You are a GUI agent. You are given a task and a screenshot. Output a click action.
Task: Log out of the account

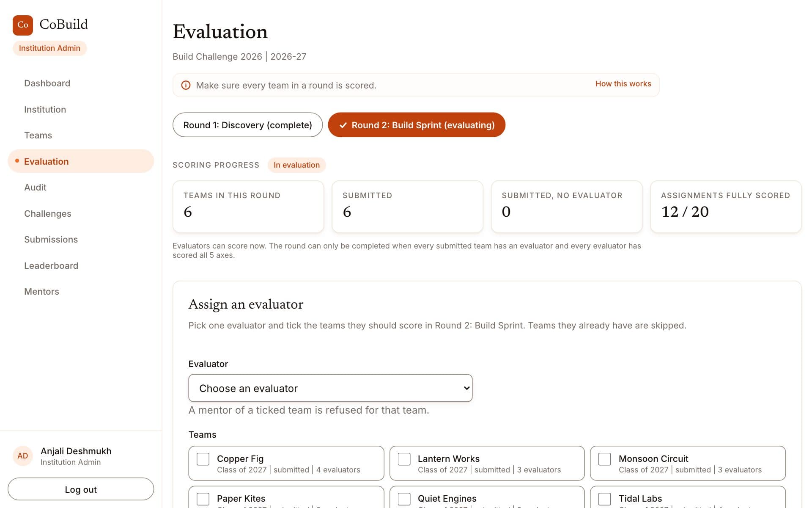81,489
